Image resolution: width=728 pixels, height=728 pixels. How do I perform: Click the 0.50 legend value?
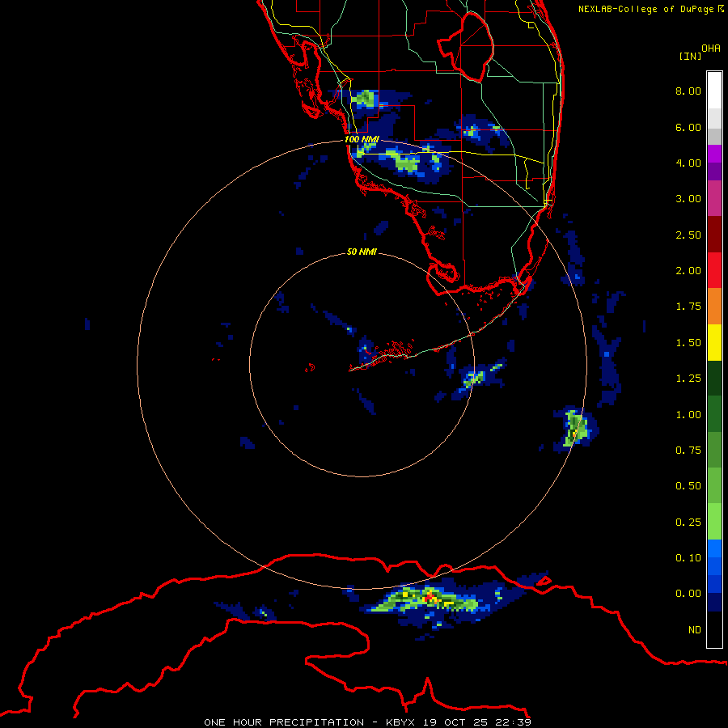pyautogui.click(x=688, y=486)
